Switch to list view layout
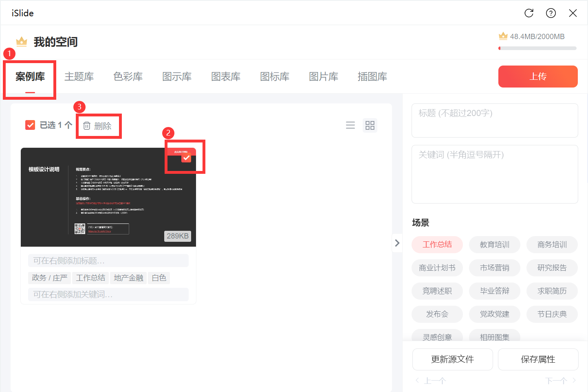Image resolution: width=588 pixels, height=392 pixels. click(350, 125)
